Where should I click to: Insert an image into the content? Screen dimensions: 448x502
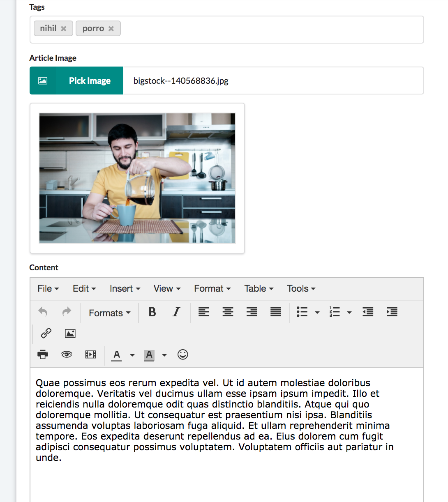point(70,333)
